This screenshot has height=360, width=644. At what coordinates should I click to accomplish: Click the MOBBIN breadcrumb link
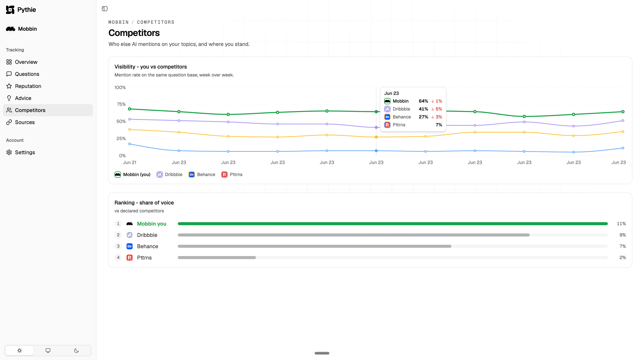pos(118,22)
